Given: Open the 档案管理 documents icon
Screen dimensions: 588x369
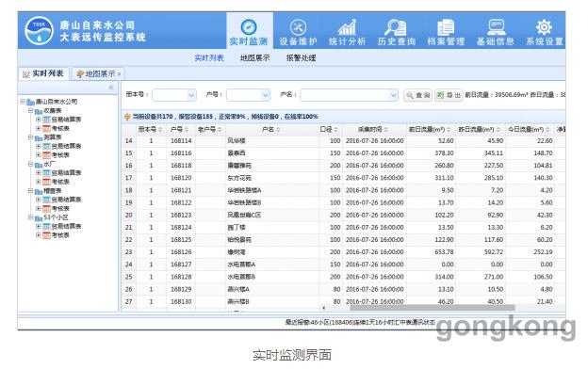Looking at the screenshot, I should click(x=446, y=27).
